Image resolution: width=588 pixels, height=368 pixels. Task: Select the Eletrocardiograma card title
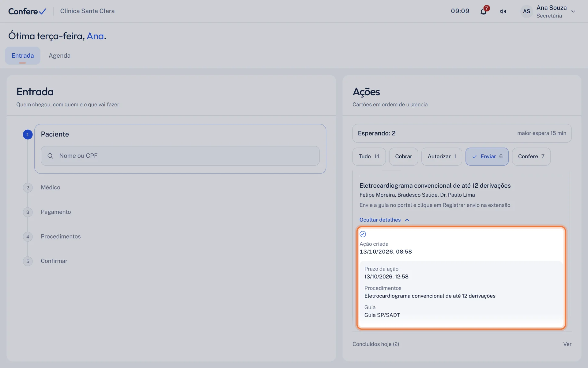[x=435, y=186]
